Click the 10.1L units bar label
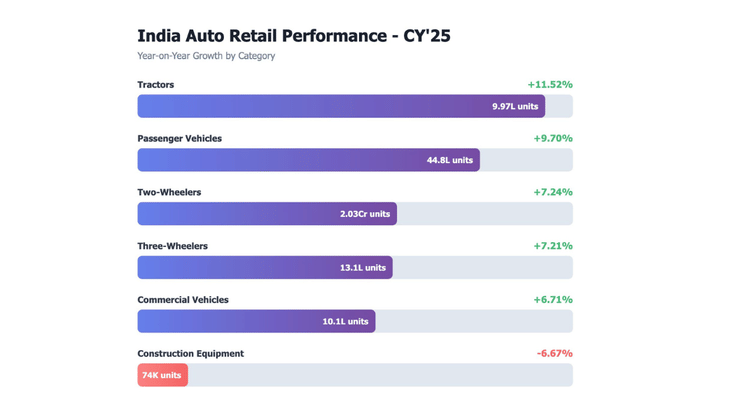The image size is (735, 420). coord(345,321)
